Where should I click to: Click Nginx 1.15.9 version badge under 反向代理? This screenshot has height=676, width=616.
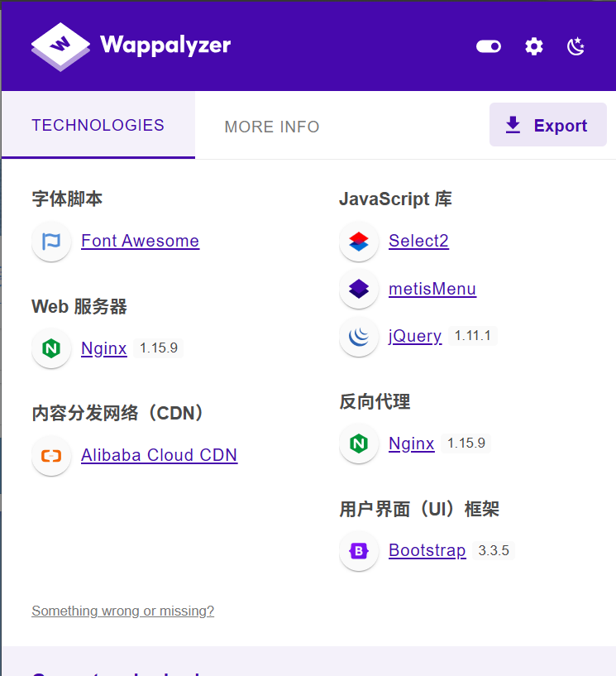(x=466, y=443)
